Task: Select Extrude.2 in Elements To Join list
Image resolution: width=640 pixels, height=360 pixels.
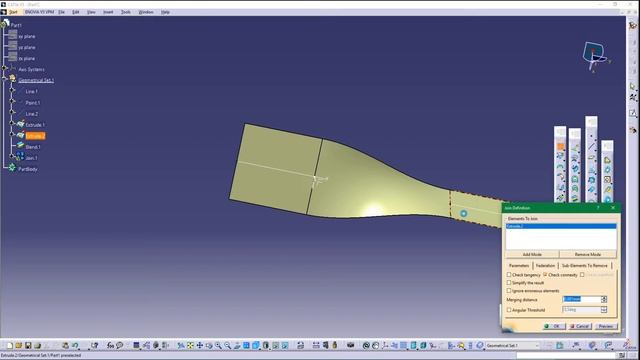Action: pos(561,226)
